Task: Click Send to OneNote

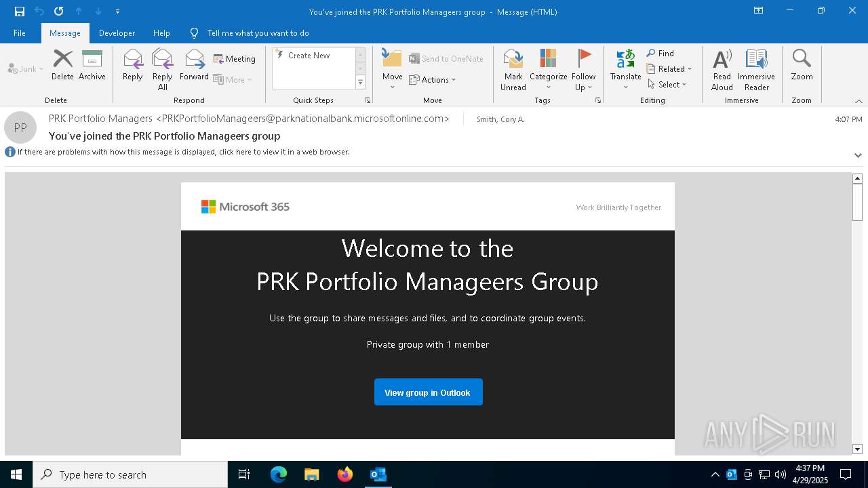Action: tap(447, 59)
